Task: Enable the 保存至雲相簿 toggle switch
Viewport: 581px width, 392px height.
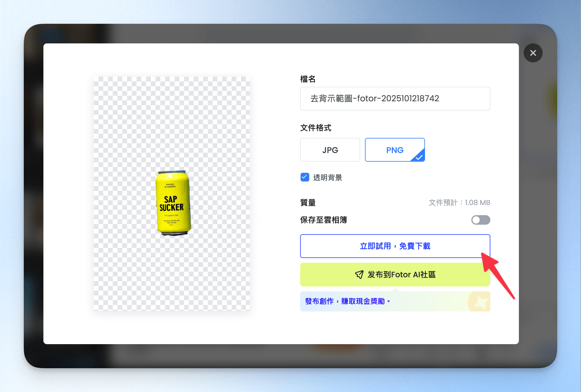Action: (480, 220)
